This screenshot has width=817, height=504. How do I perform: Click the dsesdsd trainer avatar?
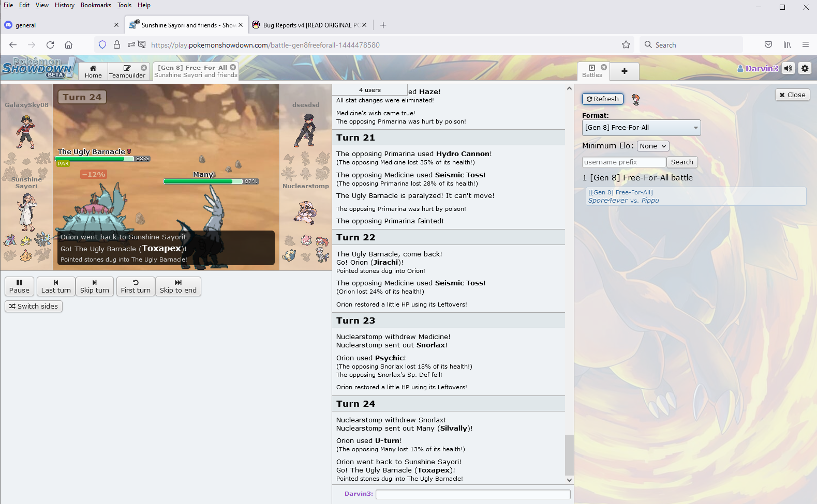click(305, 130)
